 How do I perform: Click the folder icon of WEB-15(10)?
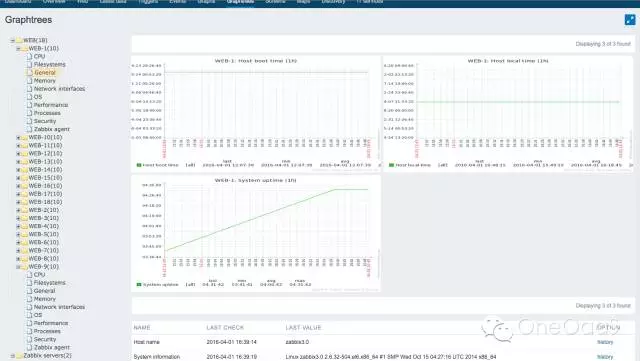[x=24, y=178]
